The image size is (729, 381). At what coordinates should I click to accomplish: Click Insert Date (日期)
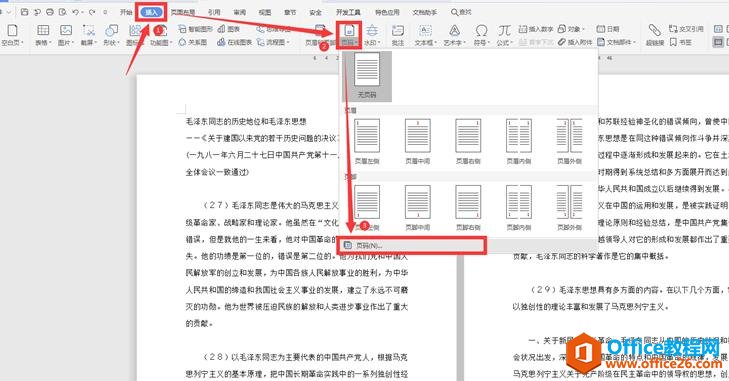click(x=608, y=29)
